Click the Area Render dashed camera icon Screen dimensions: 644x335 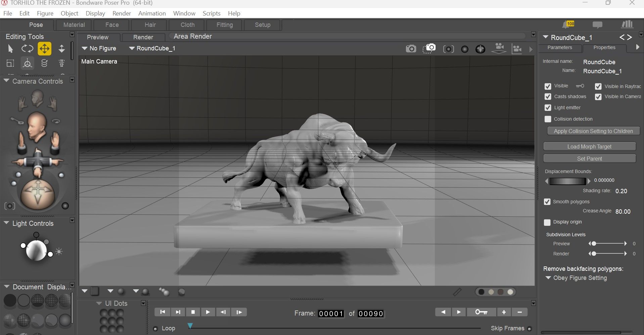tap(429, 48)
